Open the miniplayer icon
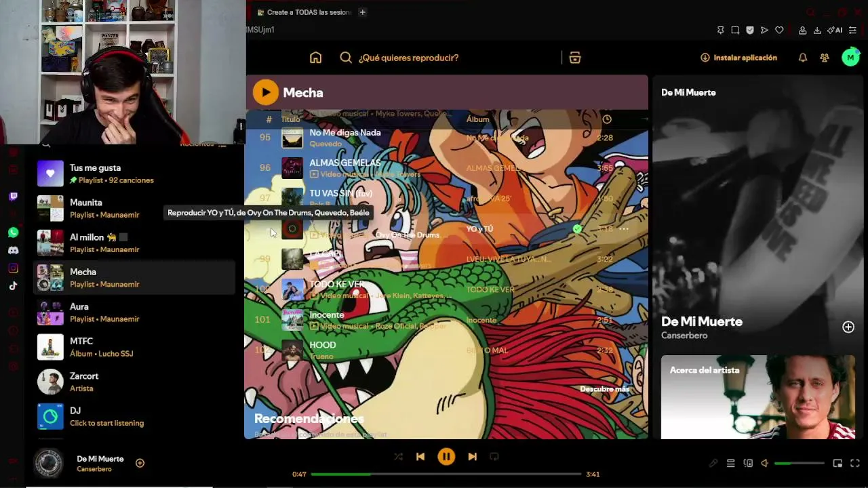 click(837, 464)
